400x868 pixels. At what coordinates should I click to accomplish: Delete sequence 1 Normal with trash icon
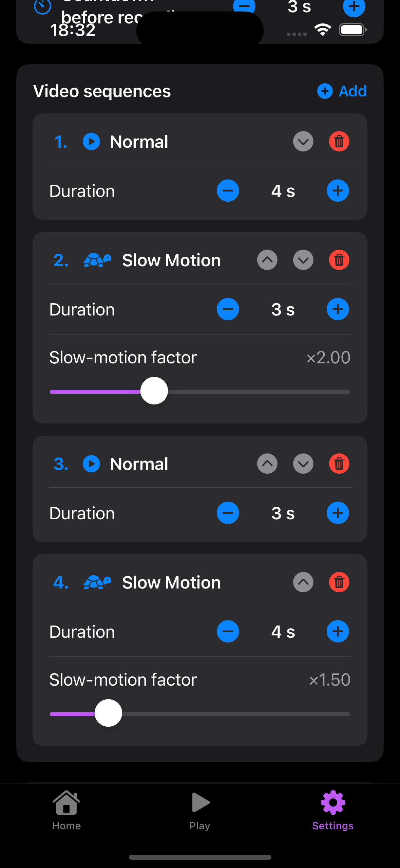339,141
